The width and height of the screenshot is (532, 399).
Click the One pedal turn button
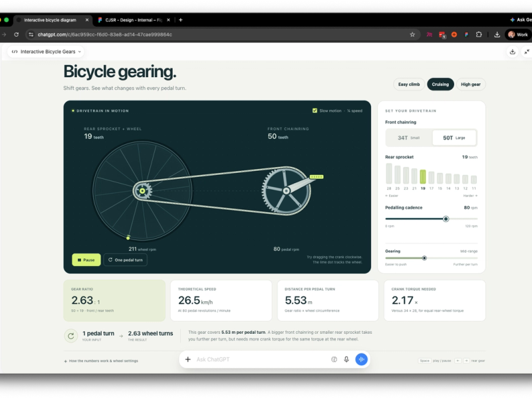(126, 260)
